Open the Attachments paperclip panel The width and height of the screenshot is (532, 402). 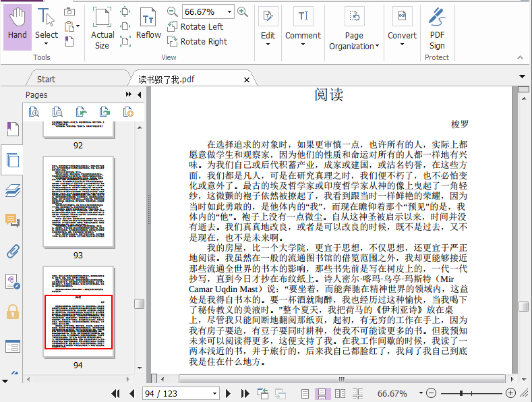13,251
